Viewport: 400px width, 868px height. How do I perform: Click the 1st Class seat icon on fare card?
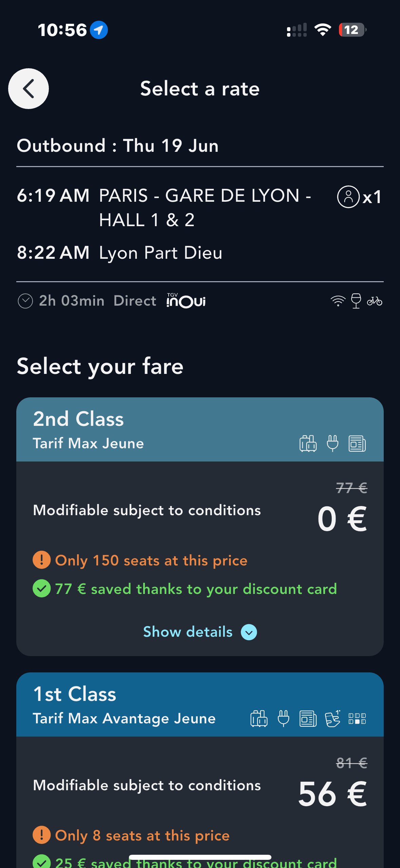click(x=332, y=718)
